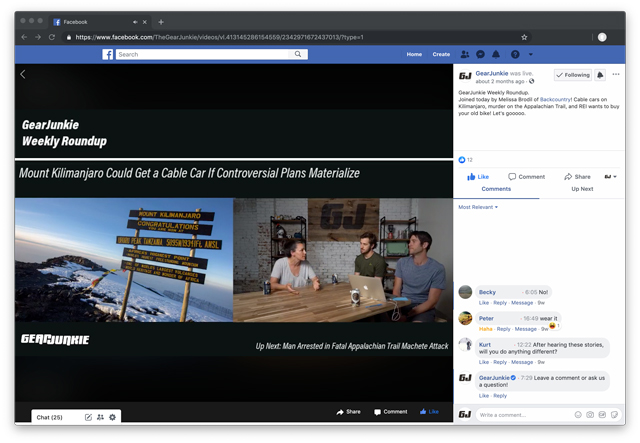Switch to the Comments tab
The image size is (640, 443).
[496, 189]
